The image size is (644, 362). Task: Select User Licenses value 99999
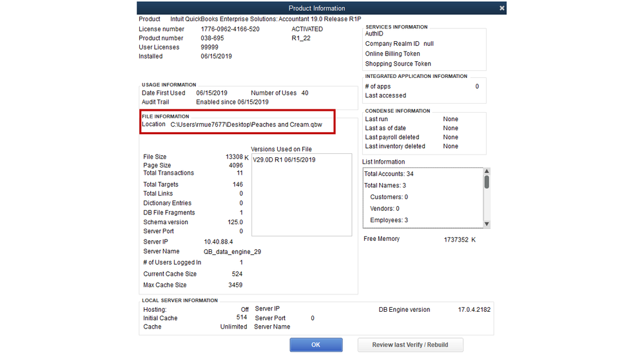(210, 47)
